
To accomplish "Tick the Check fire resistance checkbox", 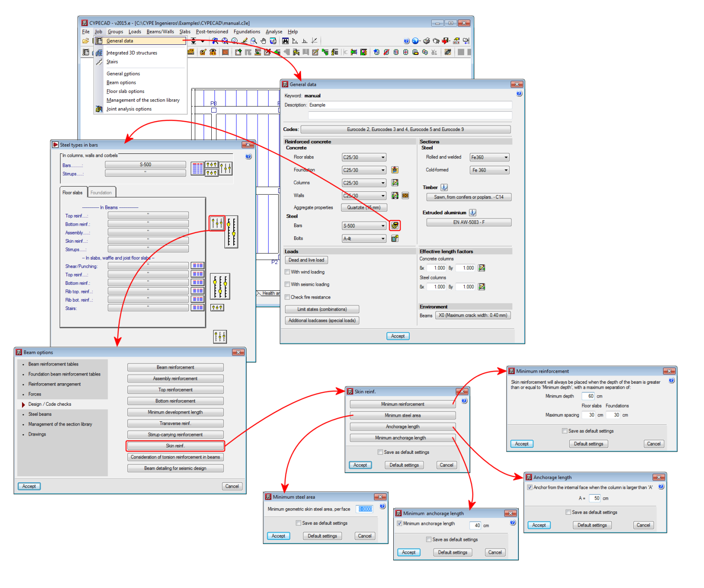I will (x=287, y=297).
